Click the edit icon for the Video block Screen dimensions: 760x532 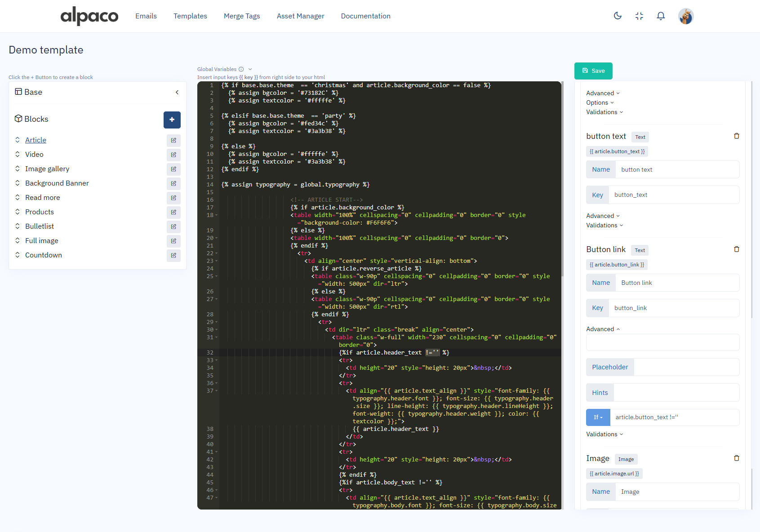click(x=173, y=155)
